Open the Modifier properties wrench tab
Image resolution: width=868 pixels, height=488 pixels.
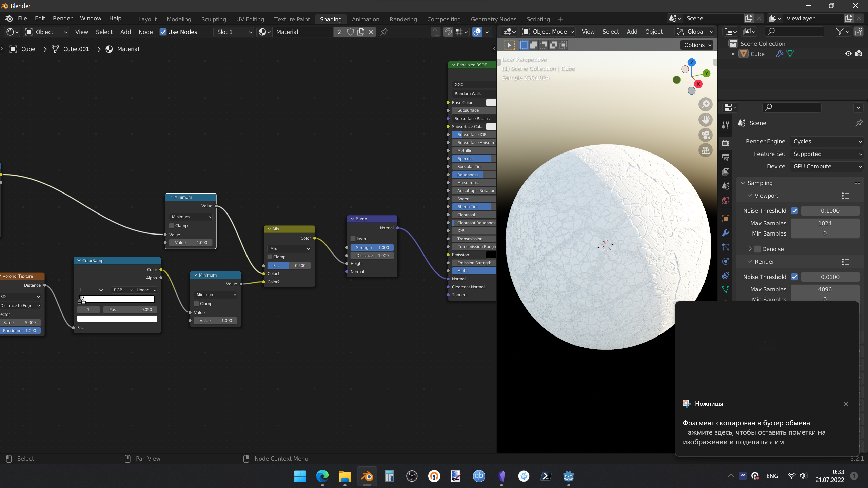coord(726,233)
